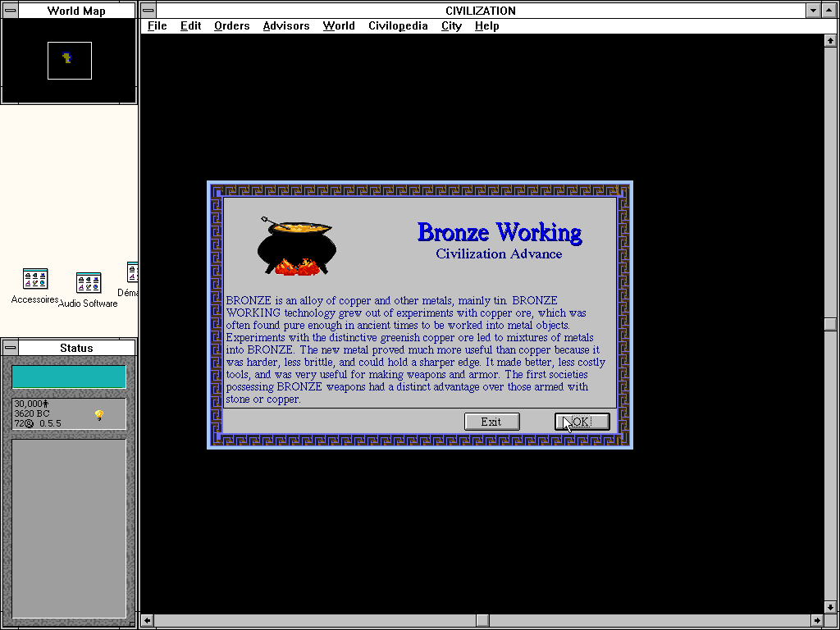Click the Bronze Working title text
This screenshot has height=630, width=840.
pos(500,232)
